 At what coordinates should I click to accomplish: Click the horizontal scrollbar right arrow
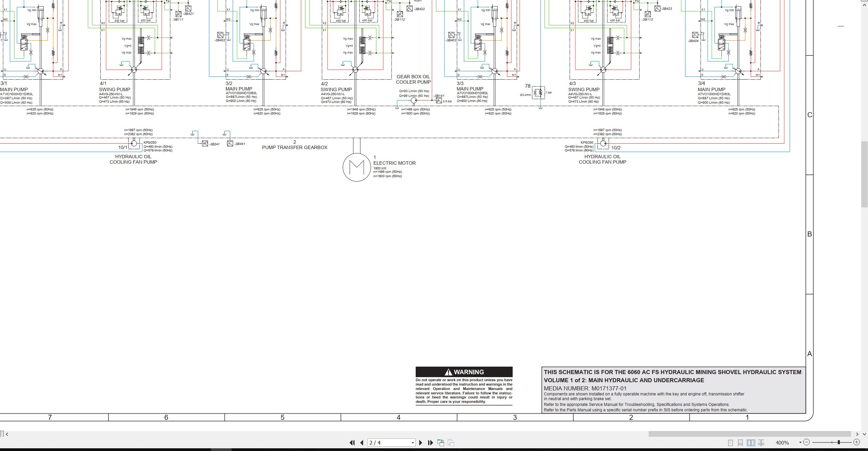(x=857, y=434)
